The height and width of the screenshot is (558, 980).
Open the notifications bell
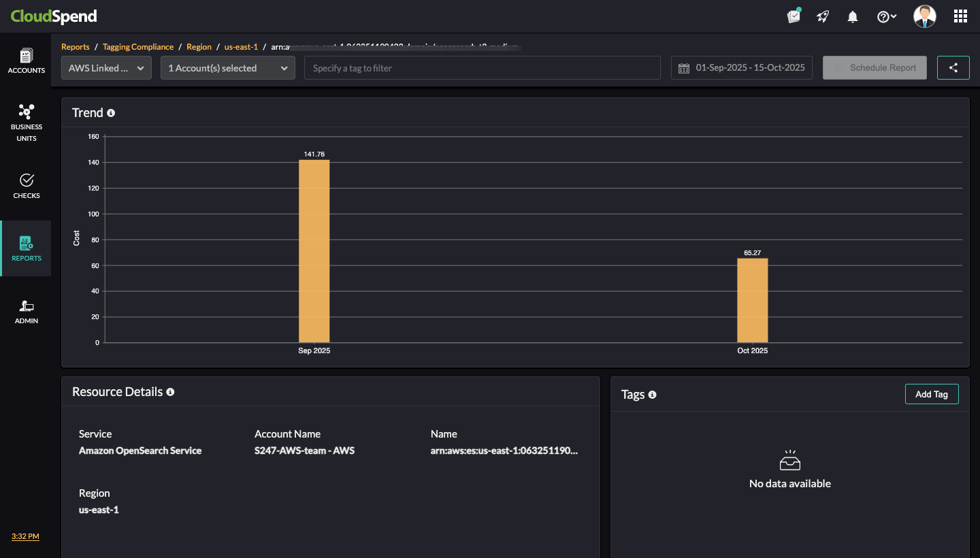852,16
